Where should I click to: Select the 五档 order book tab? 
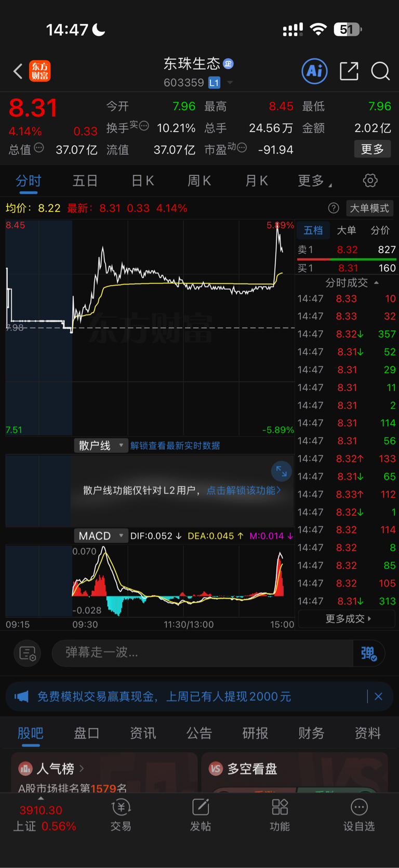(x=313, y=230)
